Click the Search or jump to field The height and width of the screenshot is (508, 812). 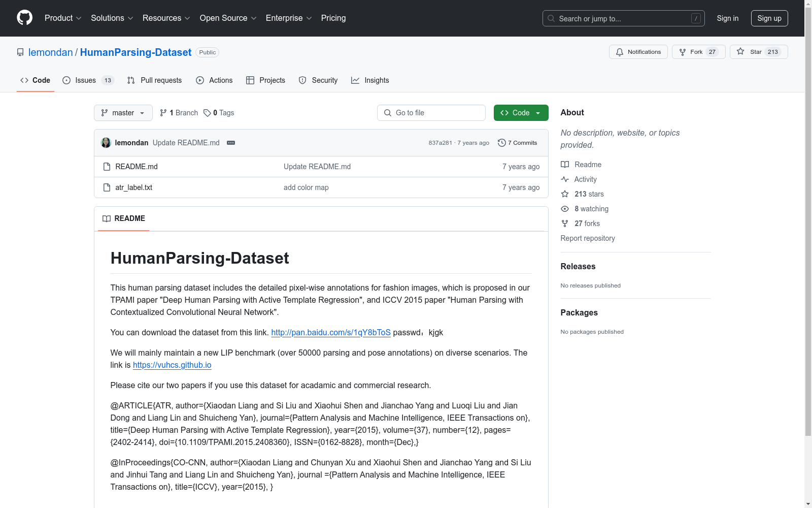624,18
